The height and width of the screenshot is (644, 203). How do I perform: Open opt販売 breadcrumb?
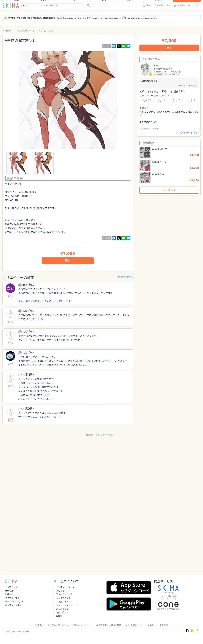(7, 30)
